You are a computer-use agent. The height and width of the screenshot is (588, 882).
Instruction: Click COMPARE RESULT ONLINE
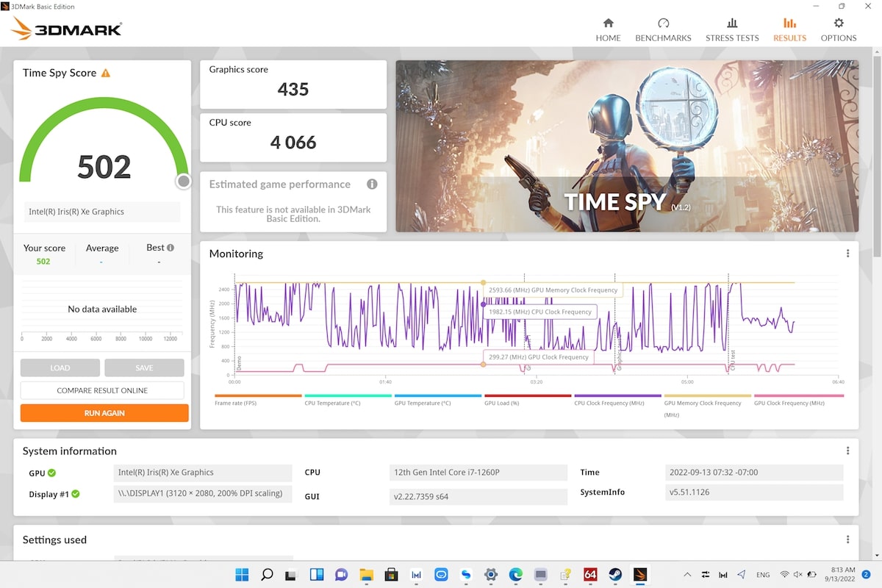click(x=102, y=390)
